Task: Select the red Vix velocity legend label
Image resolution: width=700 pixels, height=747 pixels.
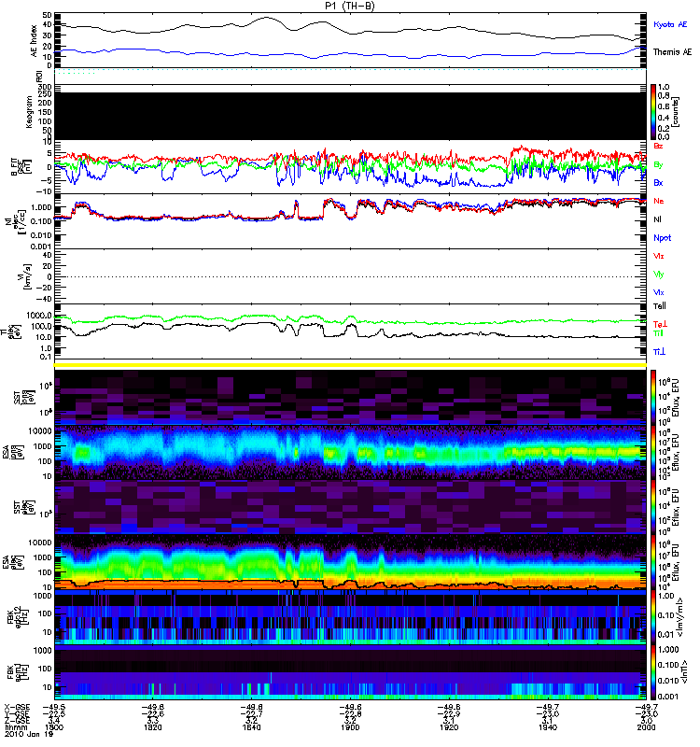Action: tap(658, 256)
